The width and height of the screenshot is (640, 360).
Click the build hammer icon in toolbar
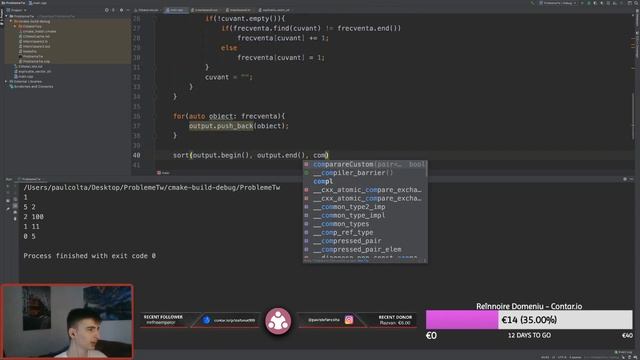[533, 3]
